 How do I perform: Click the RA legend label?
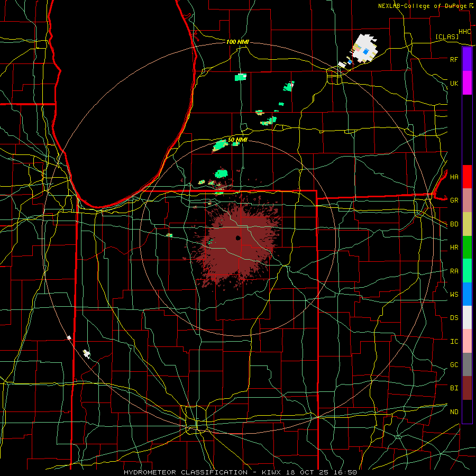[x=454, y=271]
